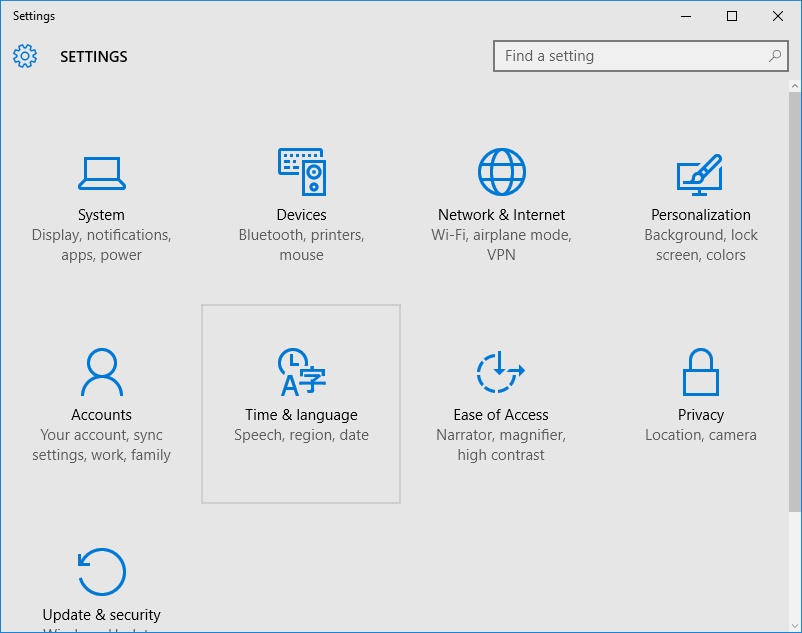Open the Accounts person icon

[101, 372]
